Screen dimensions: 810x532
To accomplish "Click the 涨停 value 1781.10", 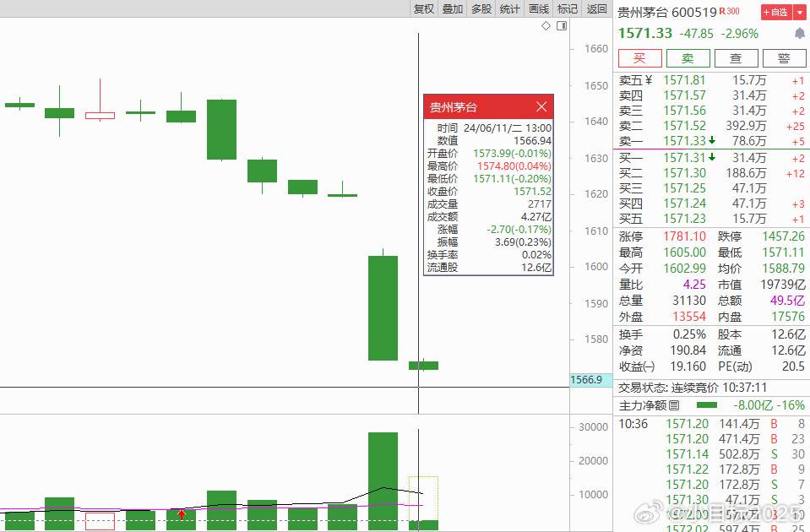I will [x=684, y=236].
